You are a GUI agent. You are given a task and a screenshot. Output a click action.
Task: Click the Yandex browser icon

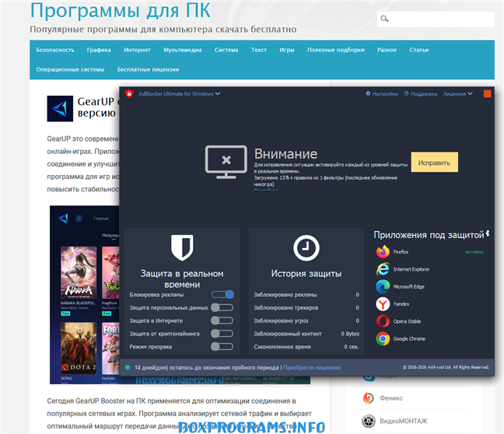click(383, 304)
